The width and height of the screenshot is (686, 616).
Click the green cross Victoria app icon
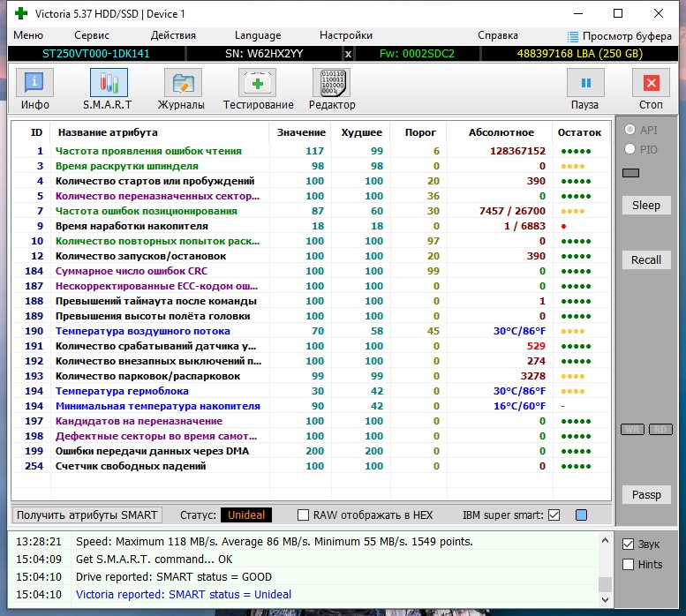(x=20, y=13)
